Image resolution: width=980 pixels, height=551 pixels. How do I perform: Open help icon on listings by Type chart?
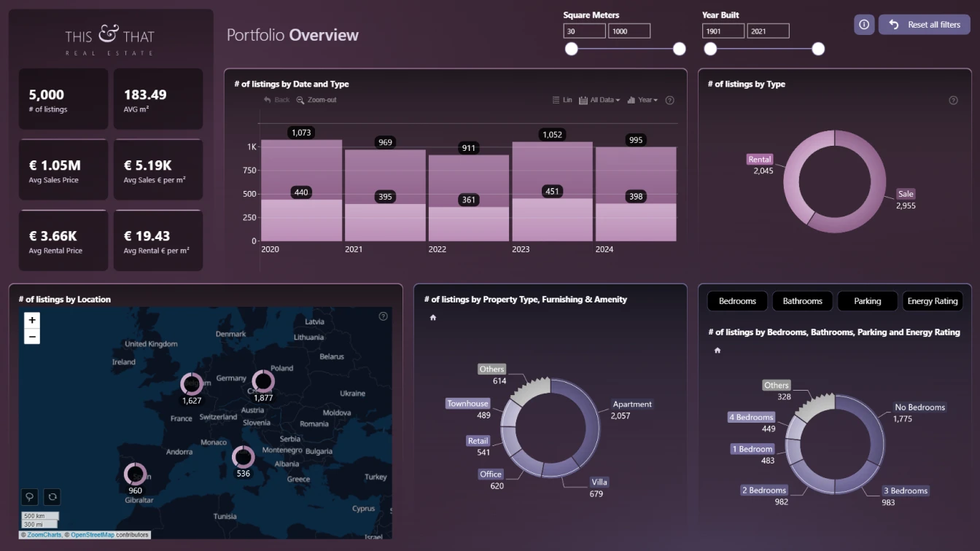click(x=953, y=101)
